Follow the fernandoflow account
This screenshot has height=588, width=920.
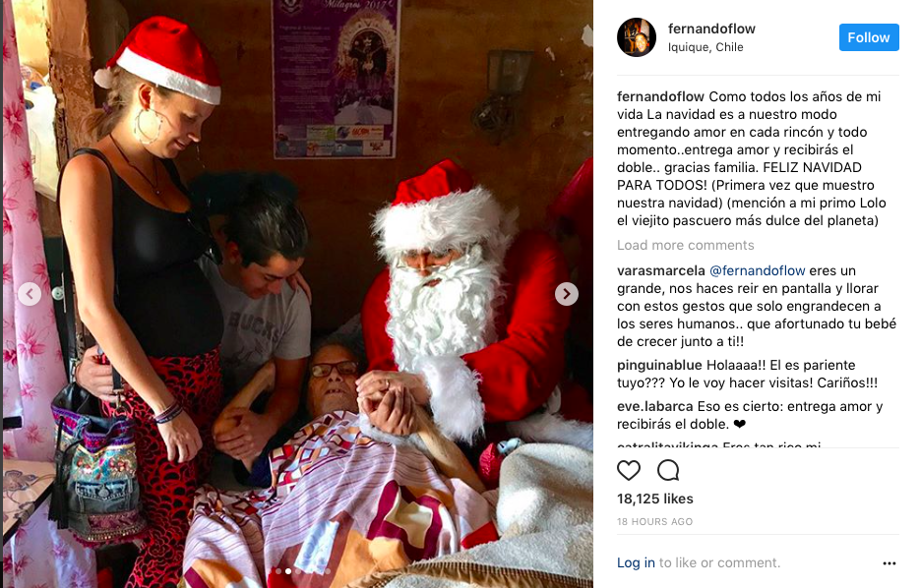coord(869,37)
